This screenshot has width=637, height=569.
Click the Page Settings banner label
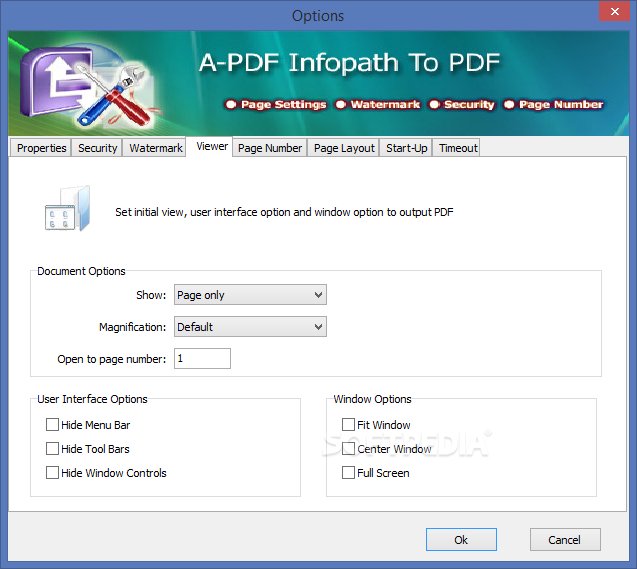tap(283, 104)
